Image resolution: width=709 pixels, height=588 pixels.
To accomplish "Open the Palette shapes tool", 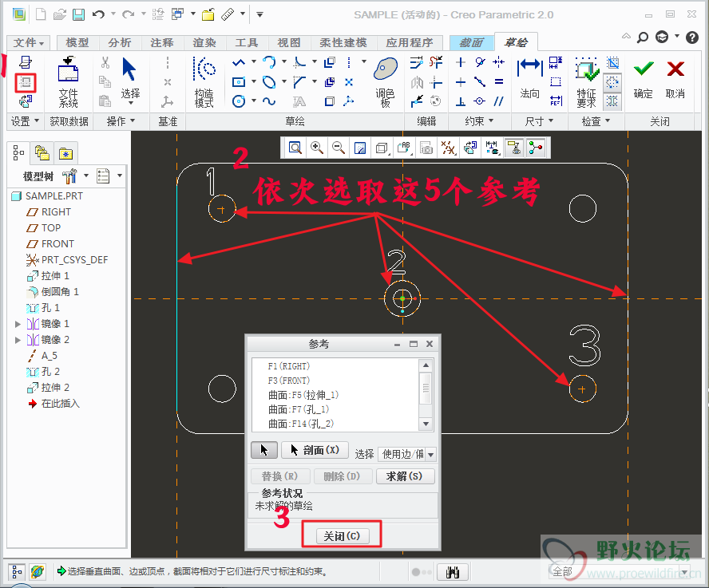I will (386, 82).
